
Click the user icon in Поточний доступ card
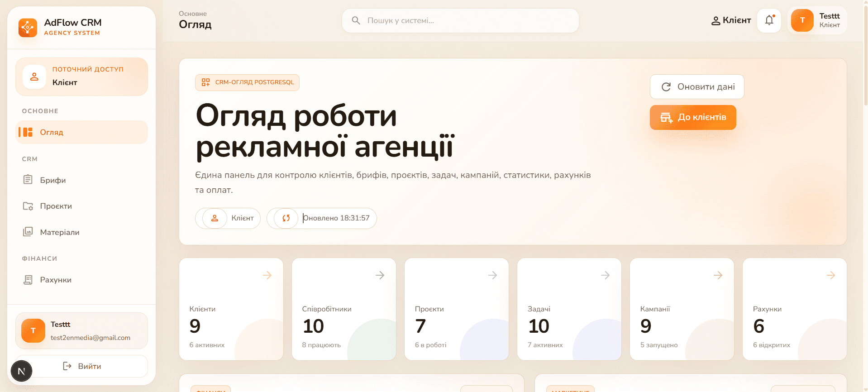pyautogui.click(x=34, y=76)
